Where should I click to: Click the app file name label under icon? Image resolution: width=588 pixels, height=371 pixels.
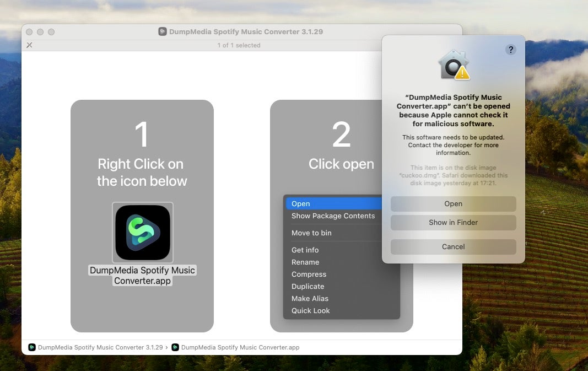[x=142, y=276]
